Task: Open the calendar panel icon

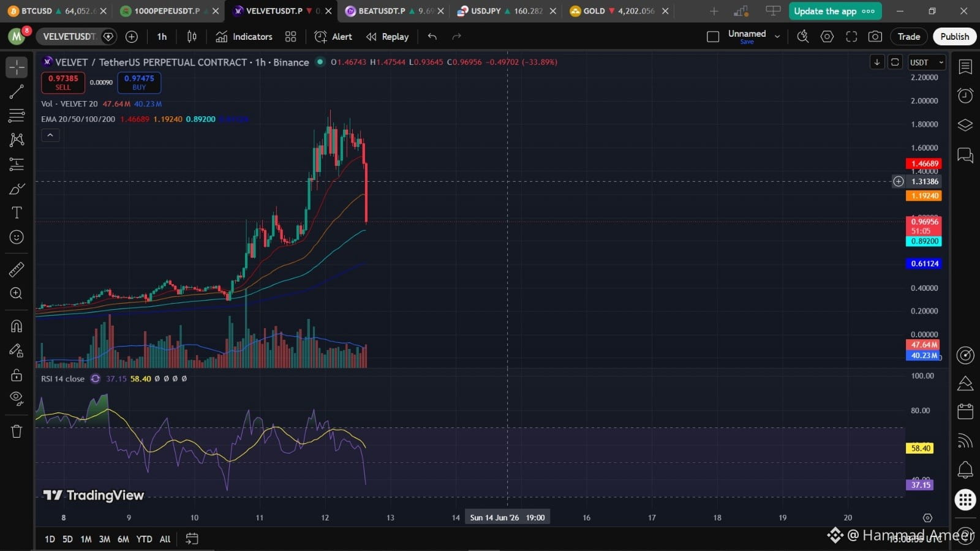Action: [x=965, y=411]
